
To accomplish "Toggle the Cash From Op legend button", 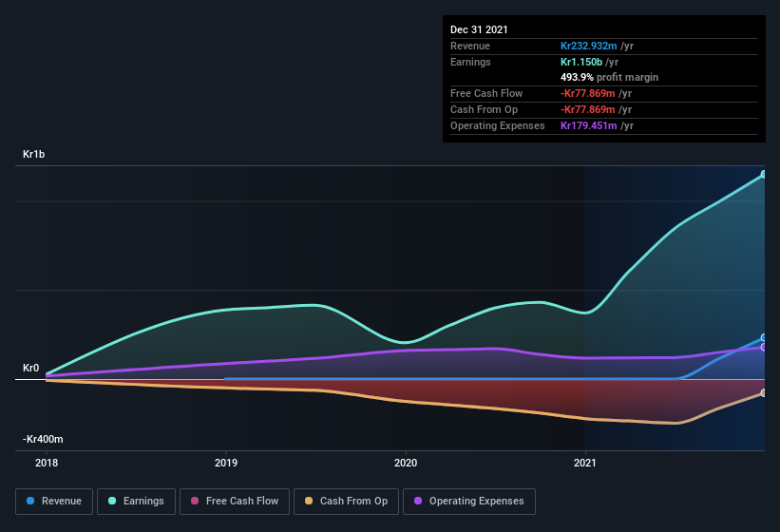I will pyautogui.click(x=346, y=502).
